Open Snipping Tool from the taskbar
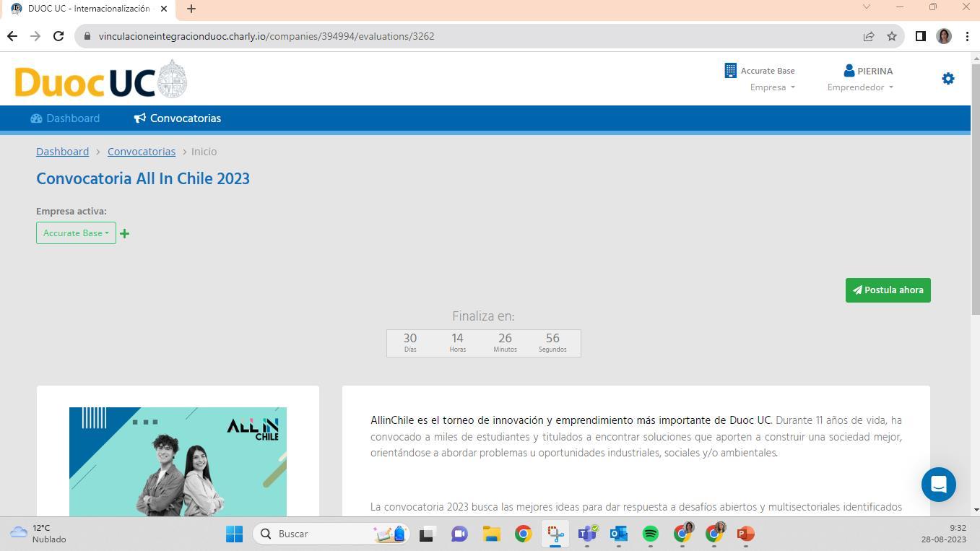980x551 pixels. click(x=555, y=534)
